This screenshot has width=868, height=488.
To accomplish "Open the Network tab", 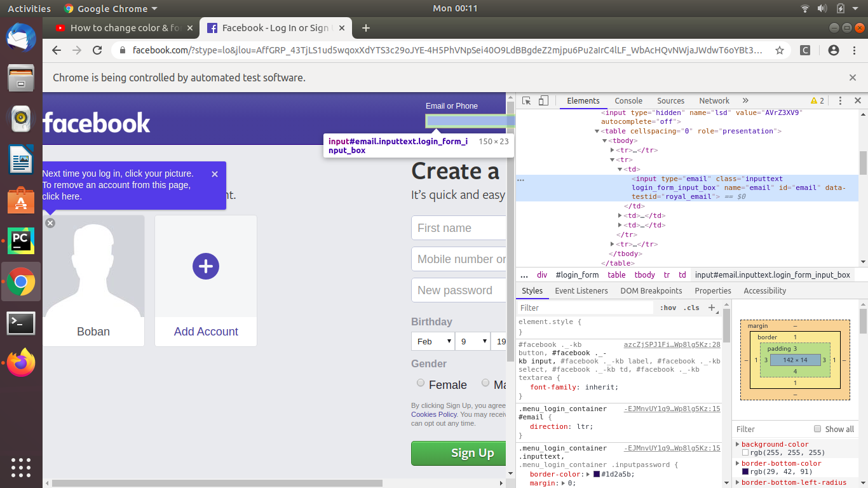I will pos(714,101).
